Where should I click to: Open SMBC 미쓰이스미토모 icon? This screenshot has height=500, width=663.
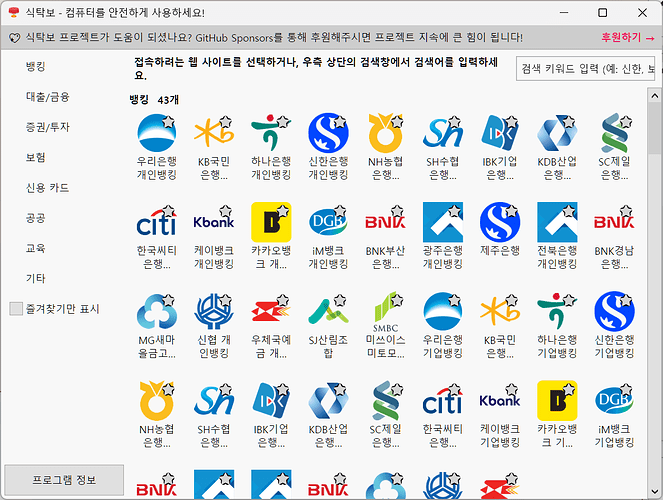[385, 311]
